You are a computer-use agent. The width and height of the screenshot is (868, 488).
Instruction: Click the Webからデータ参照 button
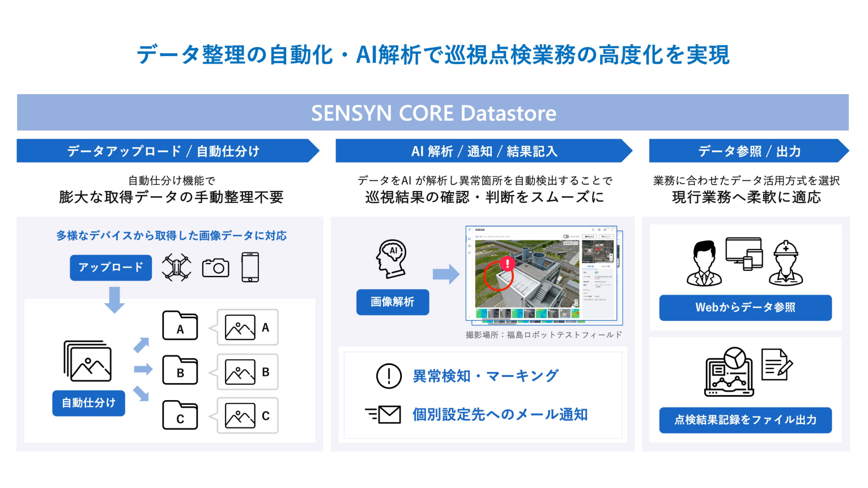pyautogui.click(x=745, y=308)
